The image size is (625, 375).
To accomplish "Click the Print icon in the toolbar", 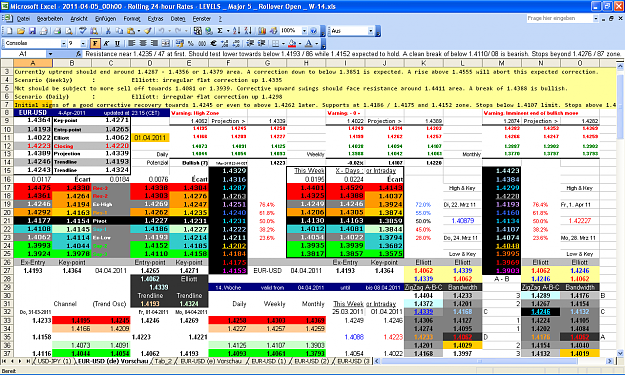I will (x=57, y=31).
